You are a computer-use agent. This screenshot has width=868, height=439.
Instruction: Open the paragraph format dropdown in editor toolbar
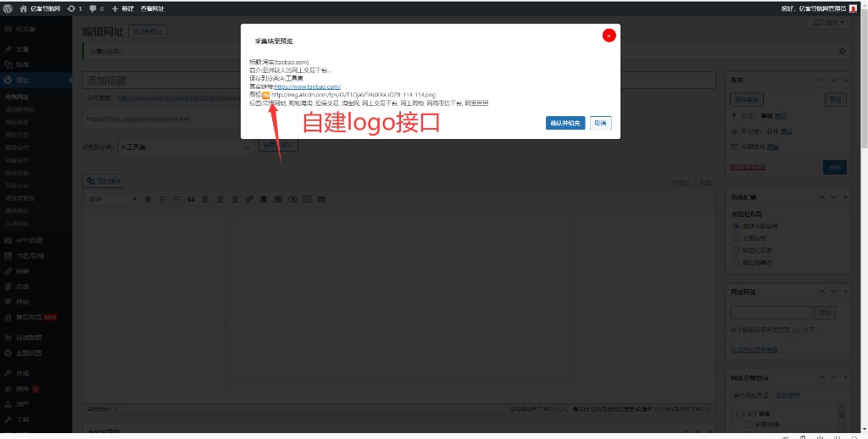(113, 199)
